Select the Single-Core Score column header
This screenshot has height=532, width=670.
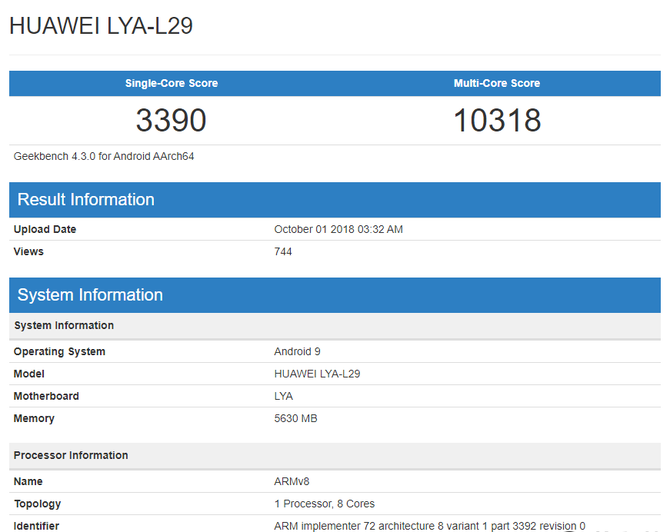tap(171, 83)
